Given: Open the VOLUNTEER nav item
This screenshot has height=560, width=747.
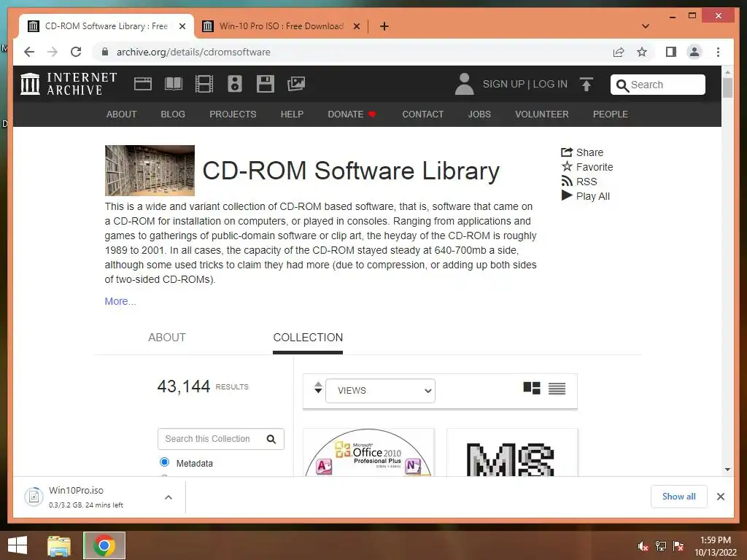Looking at the screenshot, I should (542, 114).
